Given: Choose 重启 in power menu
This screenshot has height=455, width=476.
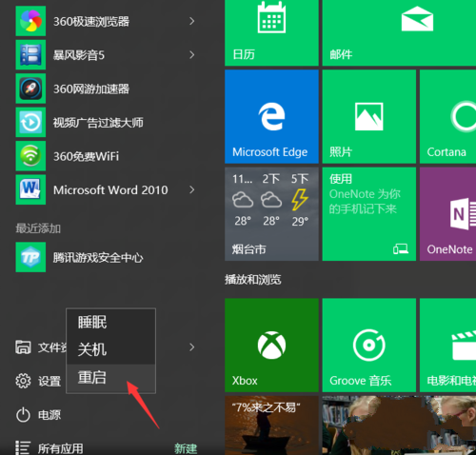Looking at the screenshot, I should point(110,378).
